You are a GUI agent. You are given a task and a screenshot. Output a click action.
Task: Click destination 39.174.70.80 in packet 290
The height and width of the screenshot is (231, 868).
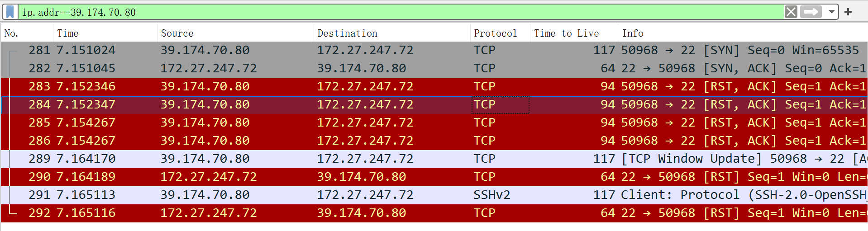coord(362,177)
